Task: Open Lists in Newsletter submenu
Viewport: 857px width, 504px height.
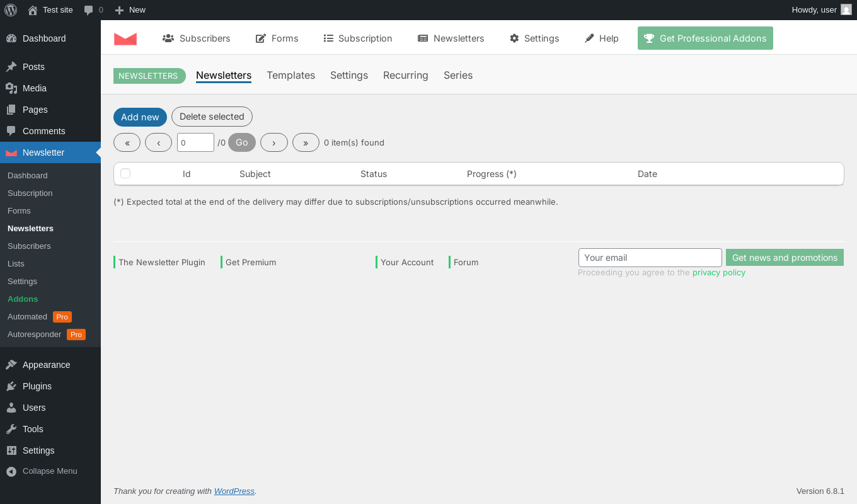Action: pyautogui.click(x=16, y=264)
